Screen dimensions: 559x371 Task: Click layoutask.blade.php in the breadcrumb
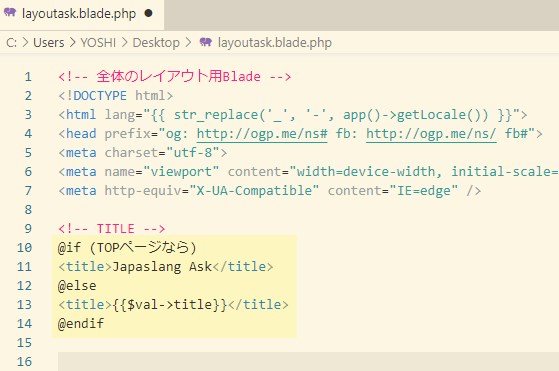click(275, 43)
